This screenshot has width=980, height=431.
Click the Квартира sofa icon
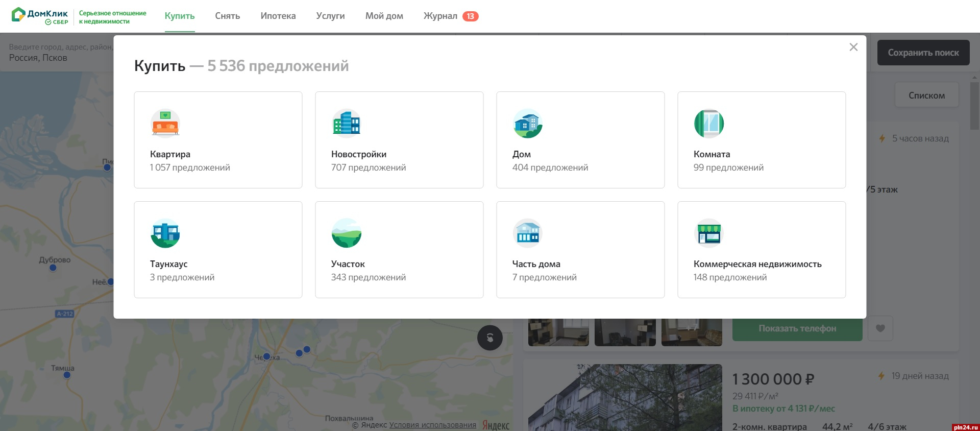point(165,124)
